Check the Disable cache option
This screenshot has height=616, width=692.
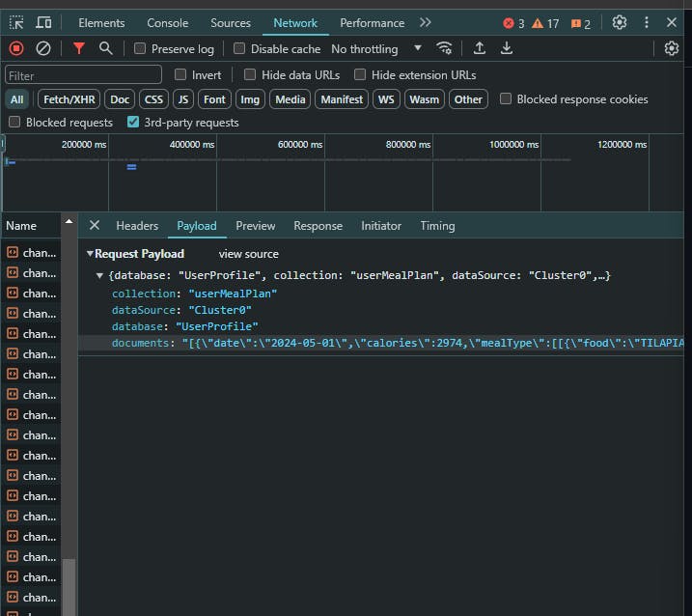(239, 49)
